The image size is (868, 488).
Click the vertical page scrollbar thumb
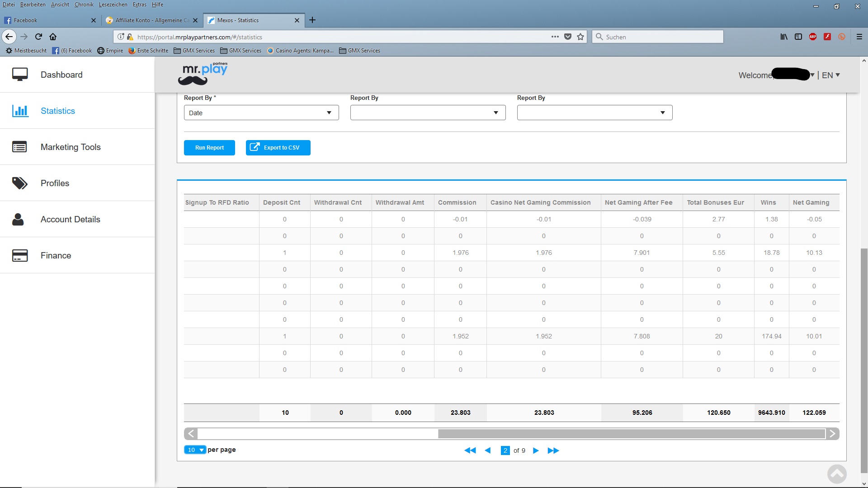[864, 361]
